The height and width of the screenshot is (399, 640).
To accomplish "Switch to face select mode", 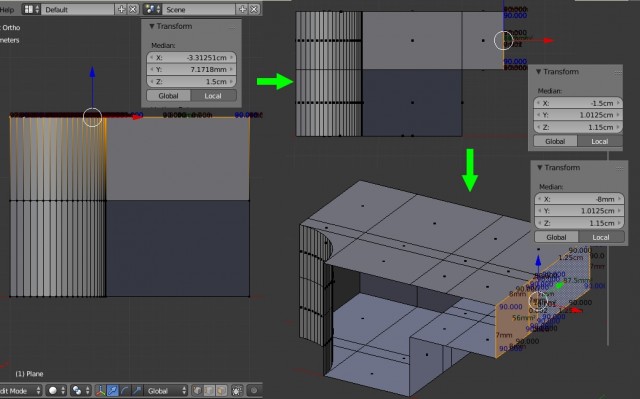I will coord(221,390).
